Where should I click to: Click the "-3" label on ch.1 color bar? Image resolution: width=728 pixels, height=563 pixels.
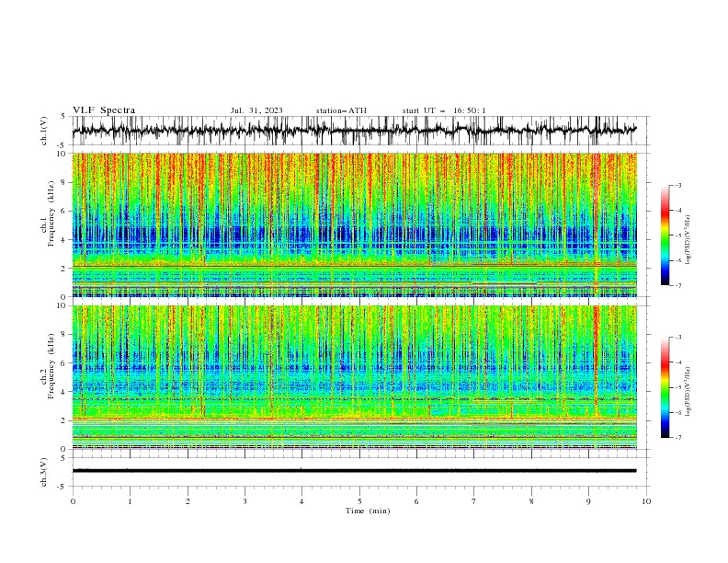point(677,185)
